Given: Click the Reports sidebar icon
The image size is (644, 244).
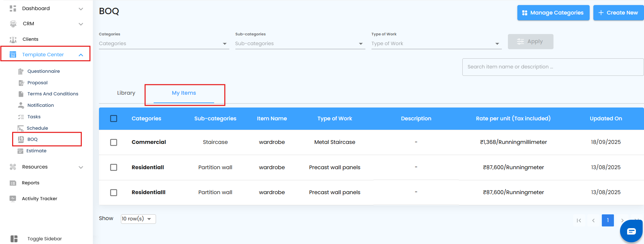Looking at the screenshot, I should pos(13,183).
